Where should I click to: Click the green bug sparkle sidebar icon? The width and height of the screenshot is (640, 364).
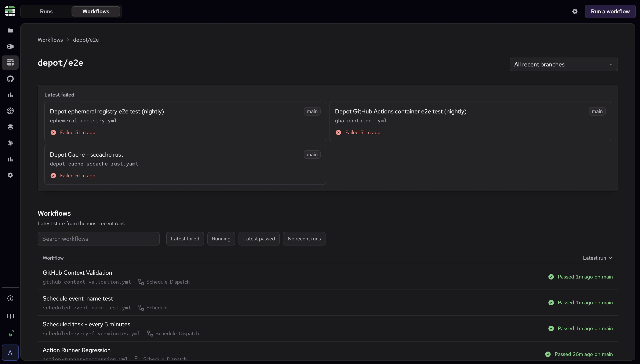tap(11, 334)
